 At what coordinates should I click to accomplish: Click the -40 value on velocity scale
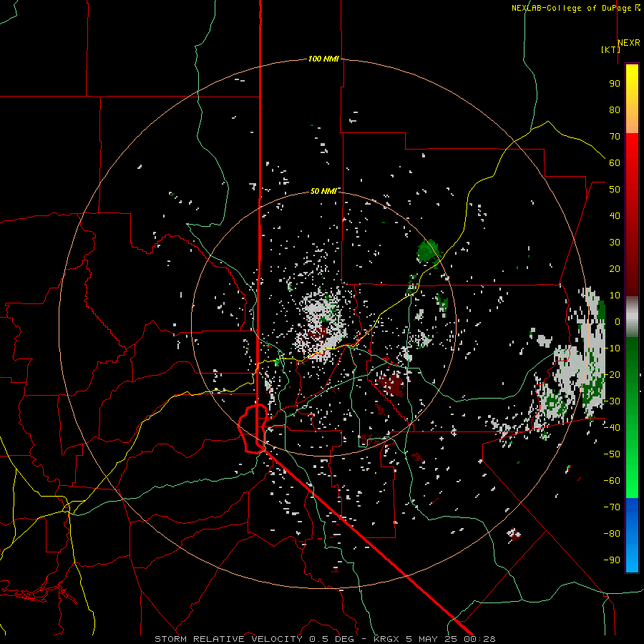(612, 428)
